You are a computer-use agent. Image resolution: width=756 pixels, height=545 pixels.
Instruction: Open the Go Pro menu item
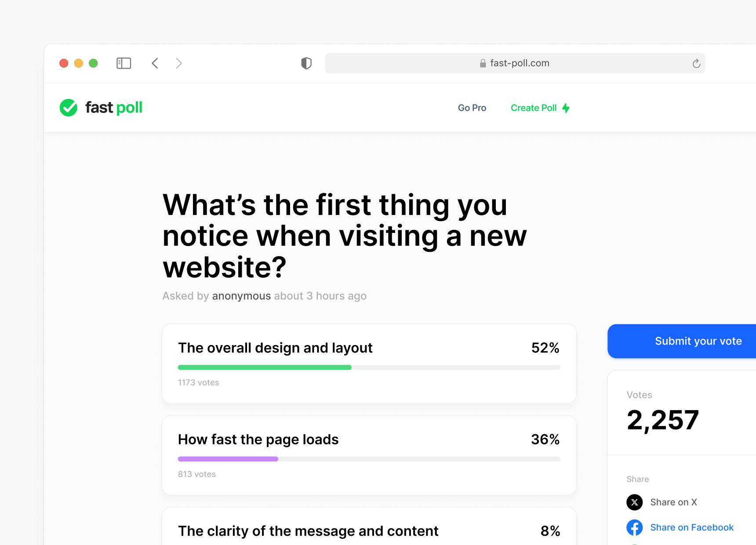click(472, 108)
